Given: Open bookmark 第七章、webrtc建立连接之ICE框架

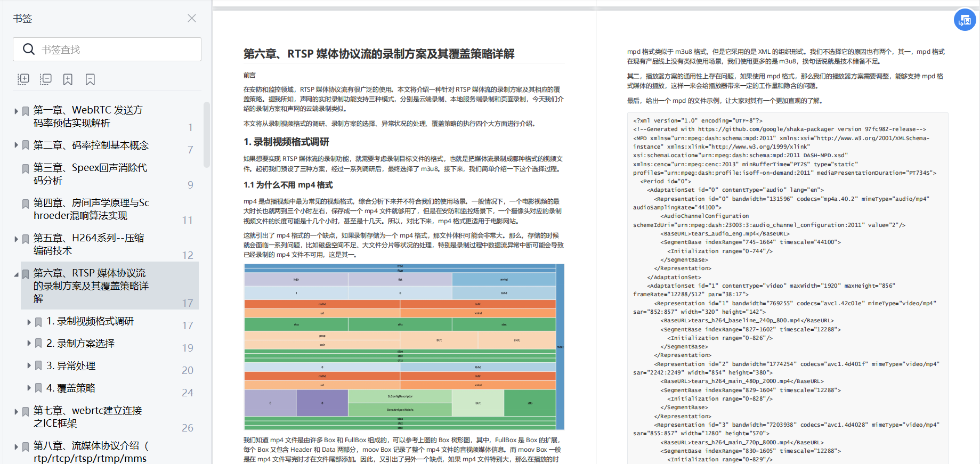Looking at the screenshot, I should [x=87, y=417].
